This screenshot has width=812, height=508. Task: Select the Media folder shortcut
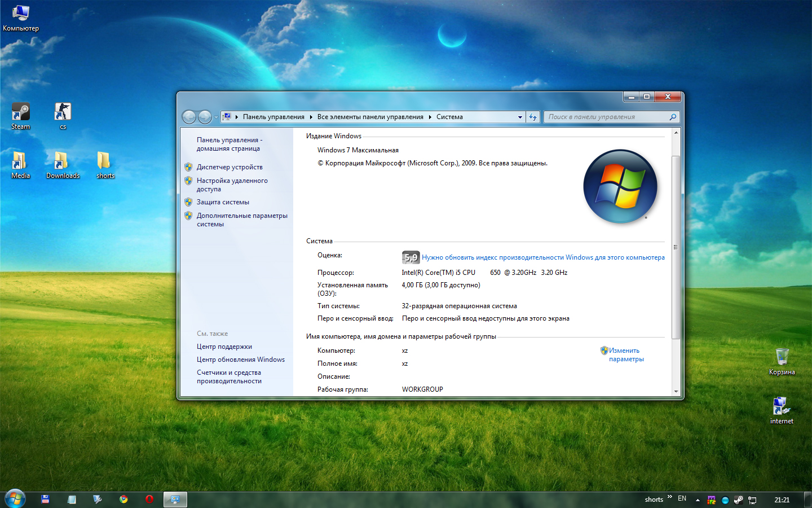point(20,165)
